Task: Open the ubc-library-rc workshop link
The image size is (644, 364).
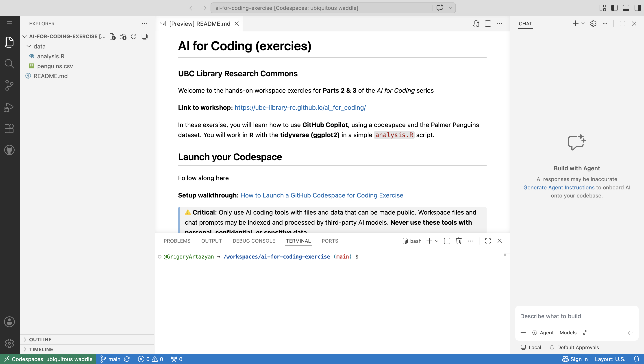Action: (x=300, y=107)
